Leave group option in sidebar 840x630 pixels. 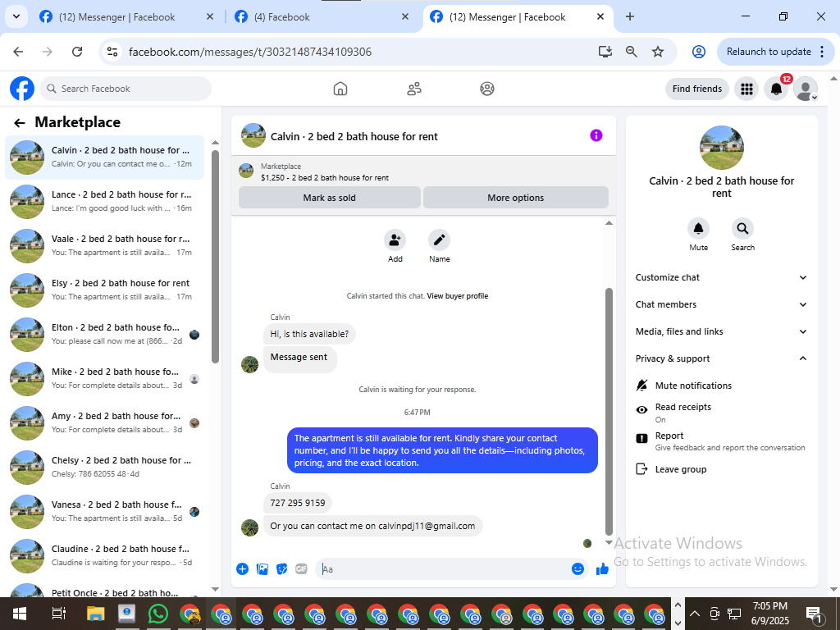721,469
